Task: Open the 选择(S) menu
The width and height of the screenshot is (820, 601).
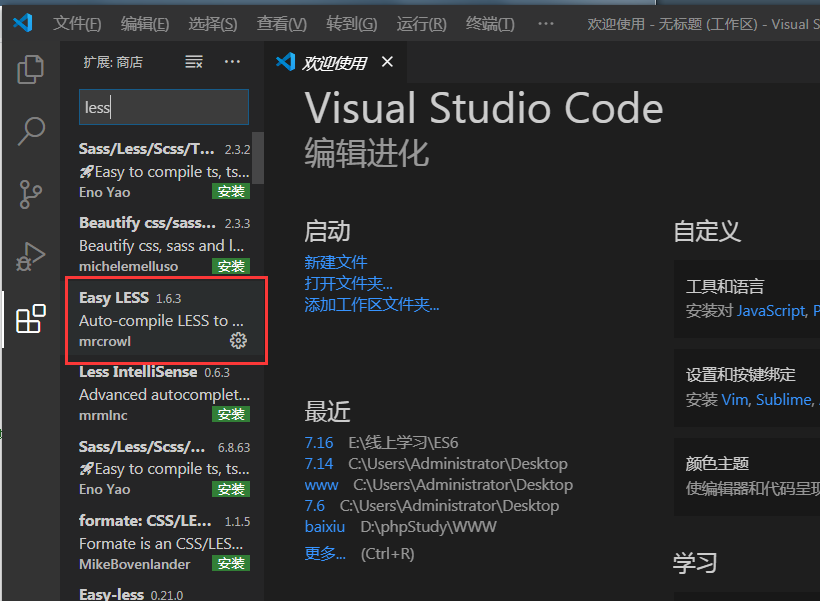Action: (213, 24)
